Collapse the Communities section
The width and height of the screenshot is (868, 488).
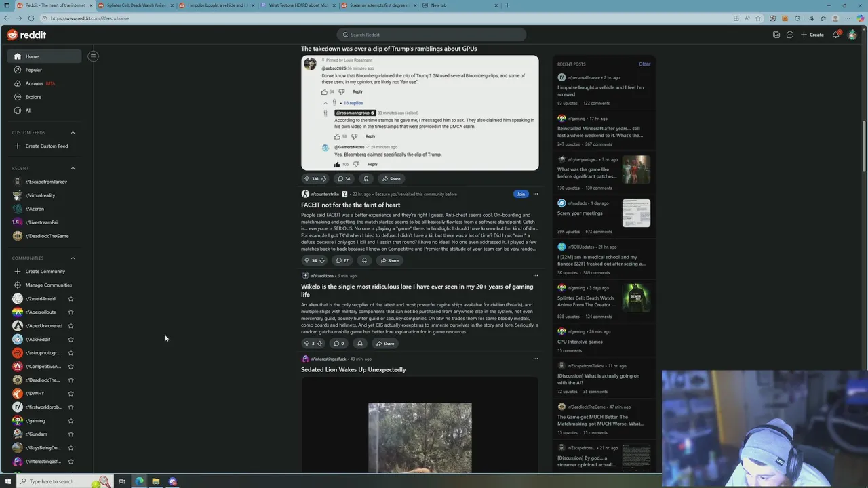[x=73, y=258]
